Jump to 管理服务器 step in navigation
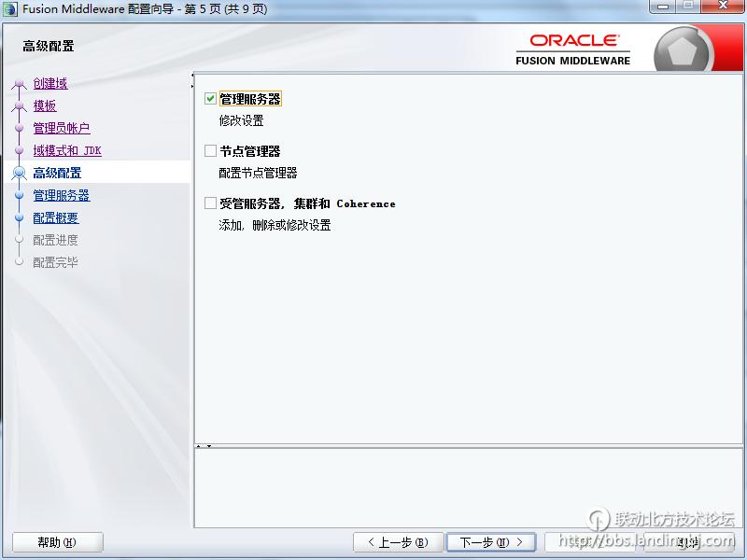The height and width of the screenshot is (560, 747). 62,196
